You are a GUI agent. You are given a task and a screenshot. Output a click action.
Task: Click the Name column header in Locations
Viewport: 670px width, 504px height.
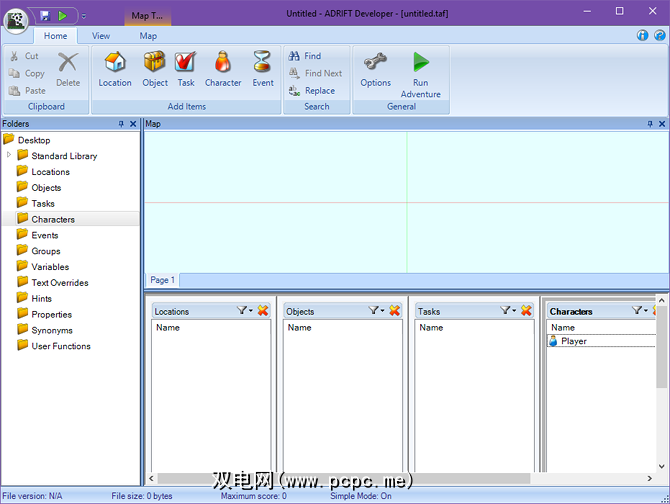click(168, 328)
